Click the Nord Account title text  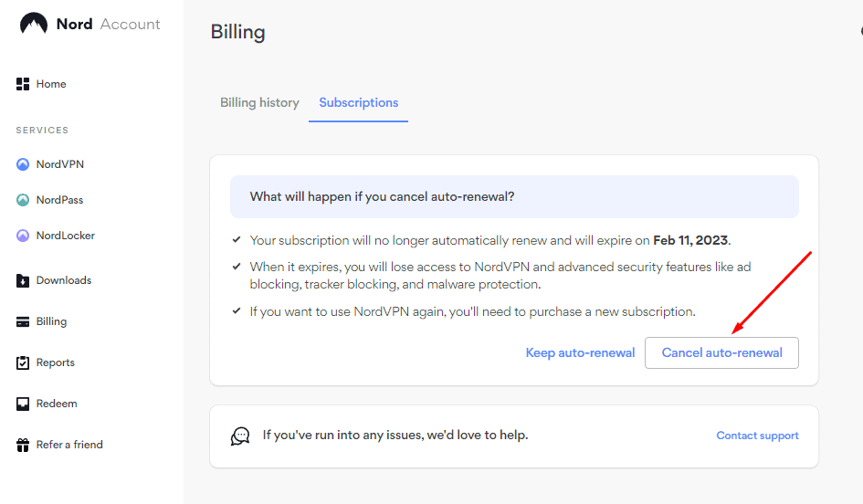109,25
